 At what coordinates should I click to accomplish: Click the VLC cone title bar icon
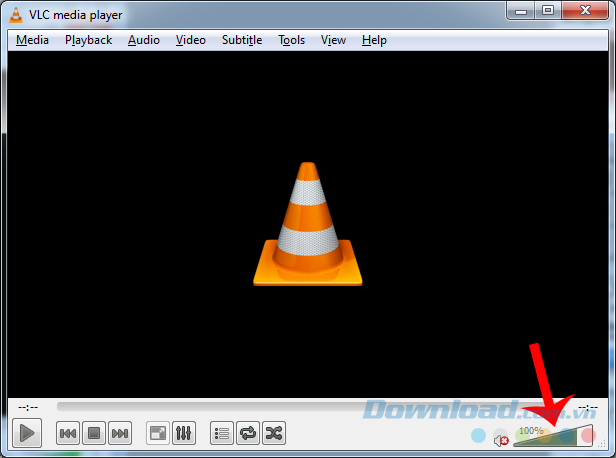[16, 15]
